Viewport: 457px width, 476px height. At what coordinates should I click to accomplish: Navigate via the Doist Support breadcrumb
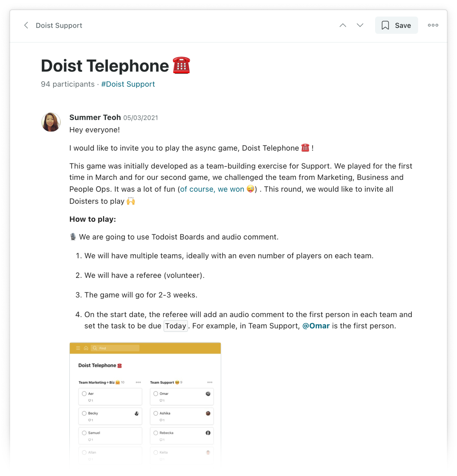pyautogui.click(x=59, y=25)
